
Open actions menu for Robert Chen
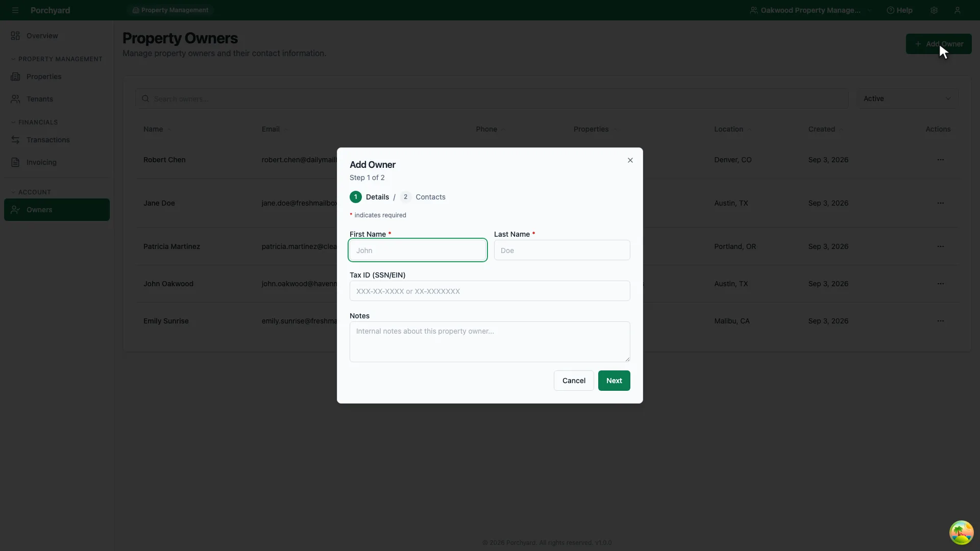point(940,160)
